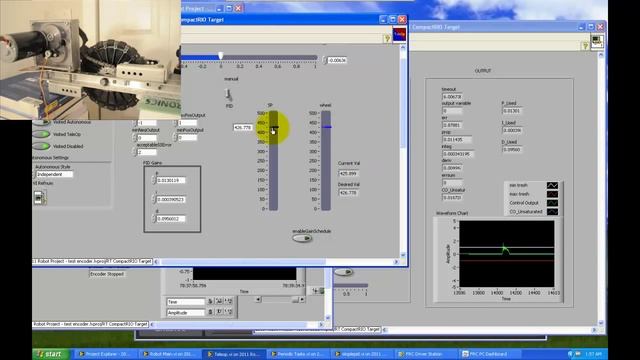Click the SP vertical slider thumb
640x360 pixels.
click(274, 128)
